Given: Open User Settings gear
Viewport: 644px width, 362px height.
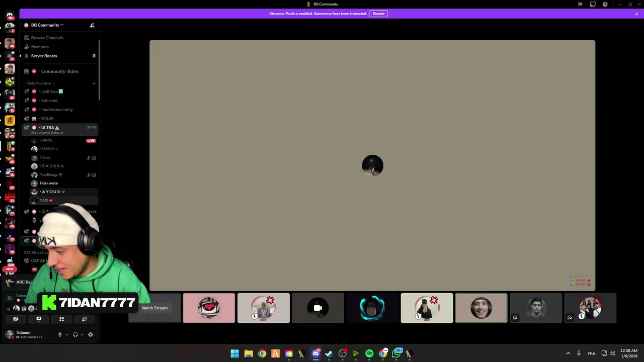Looking at the screenshot, I should (x=91, y=334).
